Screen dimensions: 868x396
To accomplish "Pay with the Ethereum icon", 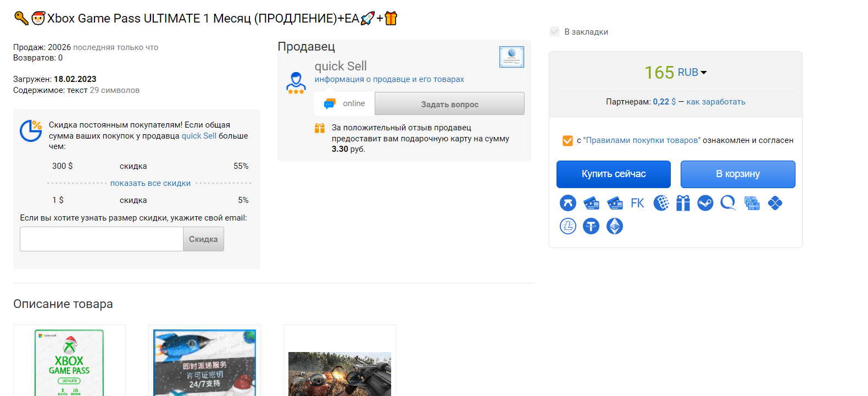I will pyautogui.click(x=615, y=226).
